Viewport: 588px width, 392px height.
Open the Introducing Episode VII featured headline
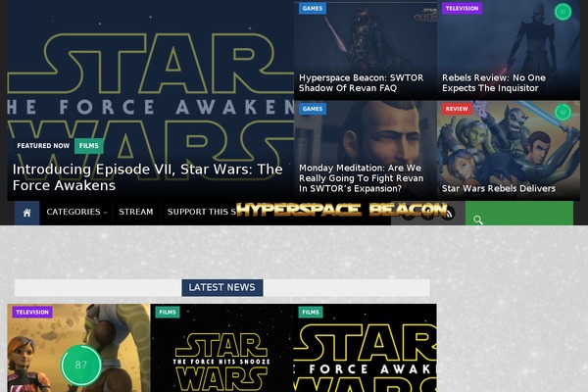147,177
